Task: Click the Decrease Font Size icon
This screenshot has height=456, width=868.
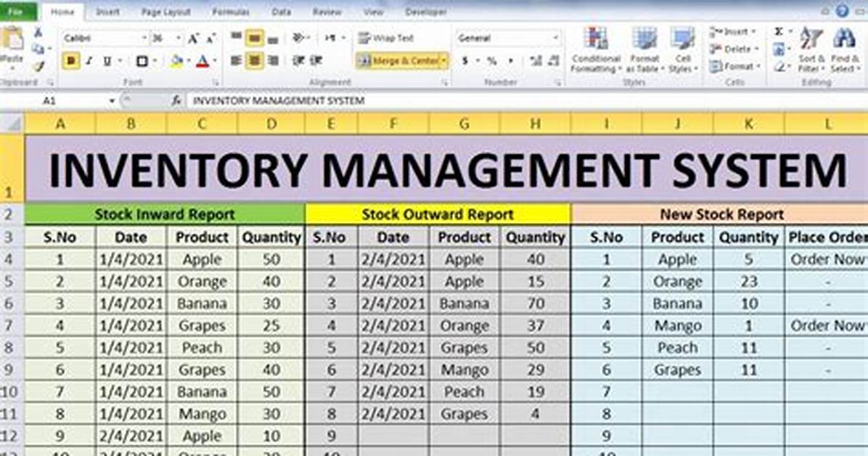Action: pos(211,38)
